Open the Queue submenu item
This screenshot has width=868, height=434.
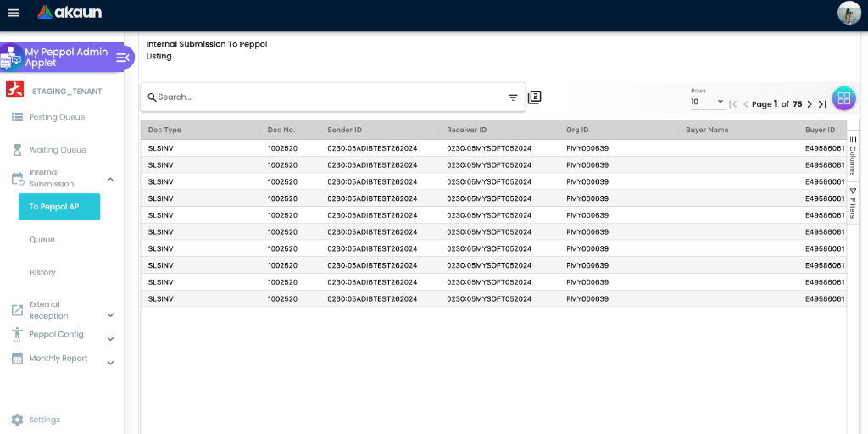click(x=42, y=240)
